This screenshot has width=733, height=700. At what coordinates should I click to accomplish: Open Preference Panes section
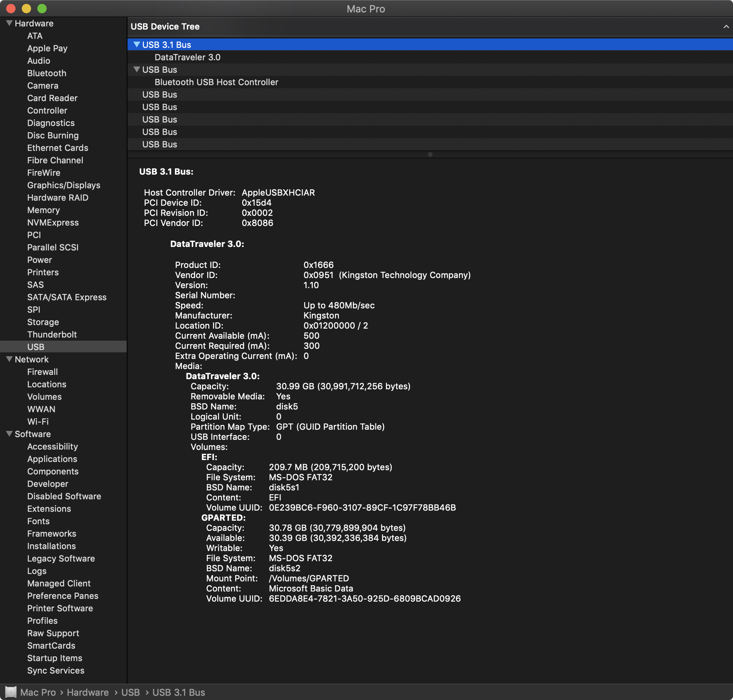coord(63,596)
